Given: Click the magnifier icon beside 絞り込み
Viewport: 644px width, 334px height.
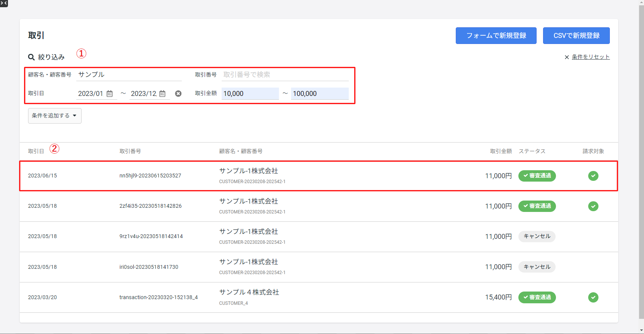Looking at the screenshot, I should [x=31, y=57].
